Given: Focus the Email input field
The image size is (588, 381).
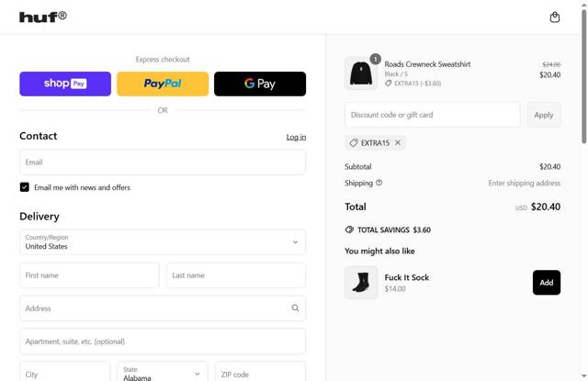Looking at the screenshot, I should pos(163,162).
